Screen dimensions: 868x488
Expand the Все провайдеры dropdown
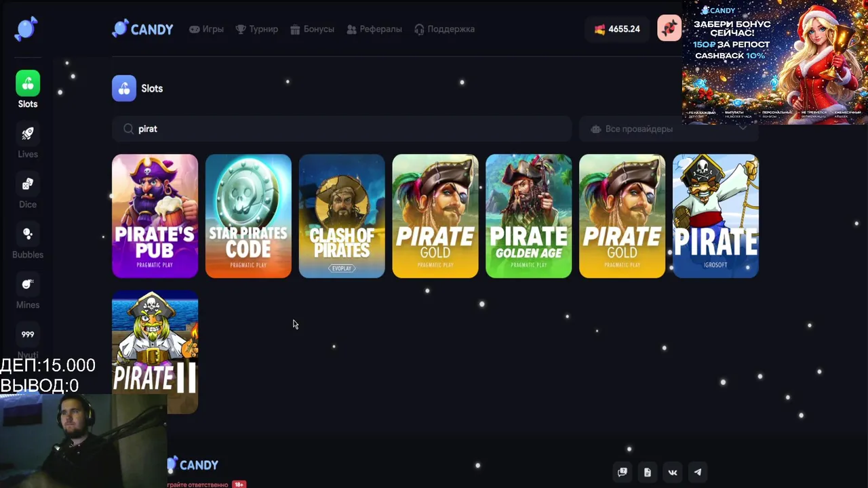(x=668, y=129)
